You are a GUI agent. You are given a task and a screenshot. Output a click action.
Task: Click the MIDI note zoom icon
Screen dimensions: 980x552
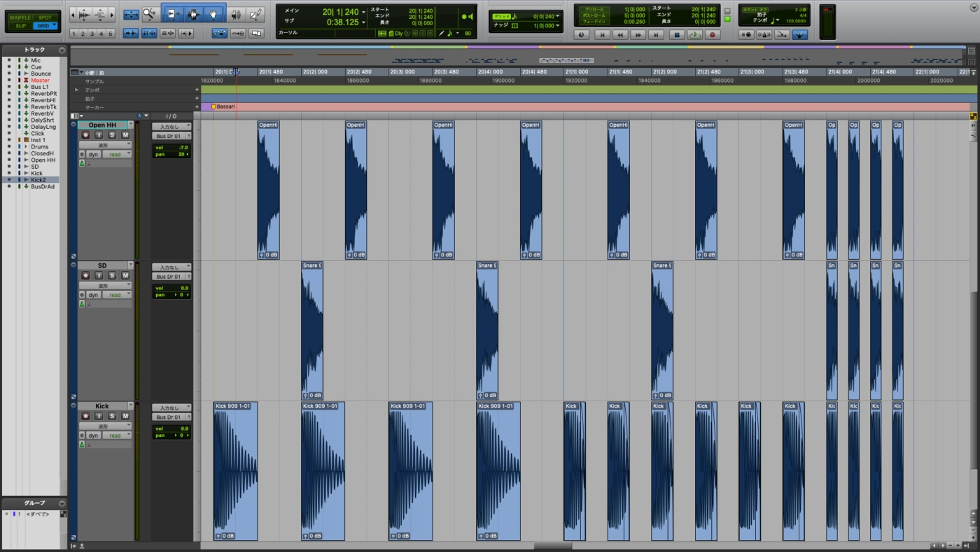click(x=99, y=14)
